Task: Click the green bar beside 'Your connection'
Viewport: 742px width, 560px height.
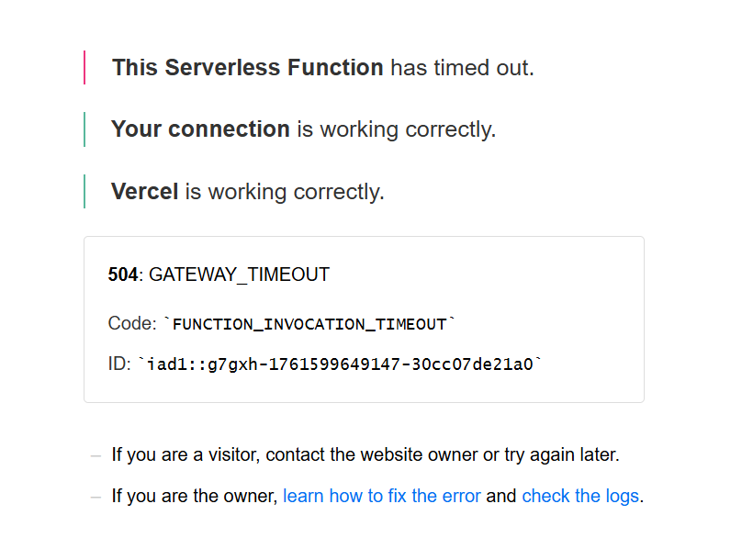Action: [84, 129]
